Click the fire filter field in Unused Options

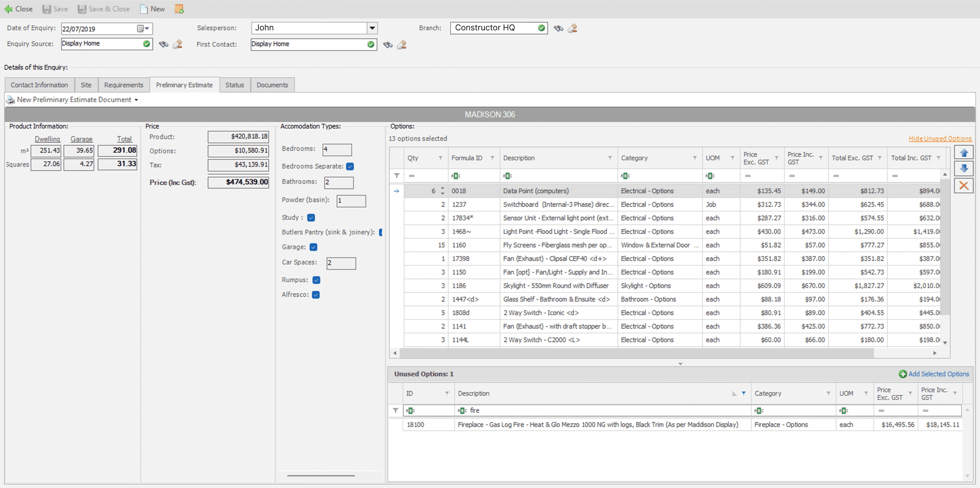(495, 410)
